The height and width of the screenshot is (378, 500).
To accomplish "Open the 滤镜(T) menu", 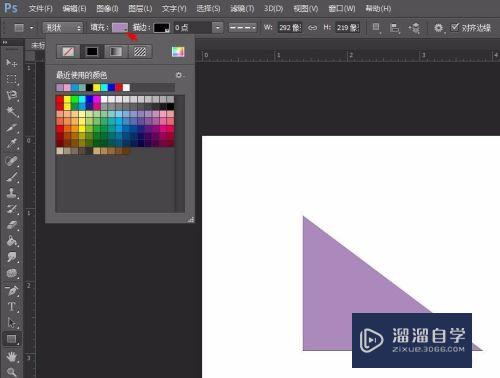I will coord(242,8).
